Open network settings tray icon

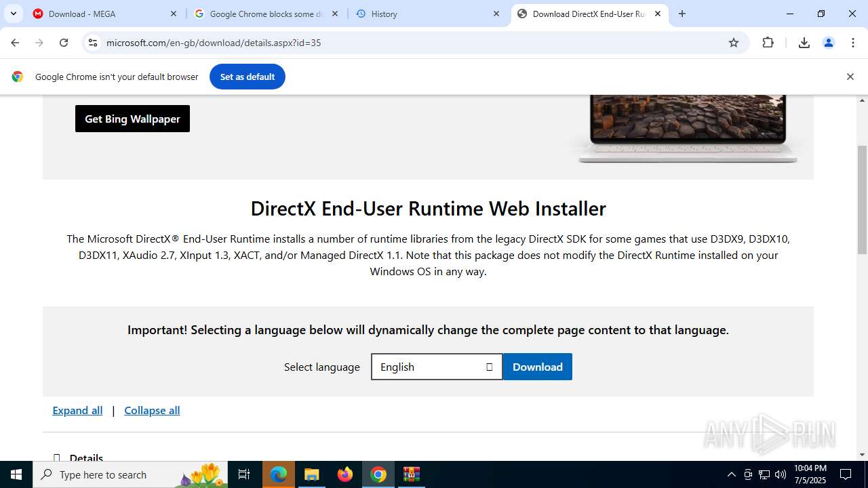coord(764,474)
